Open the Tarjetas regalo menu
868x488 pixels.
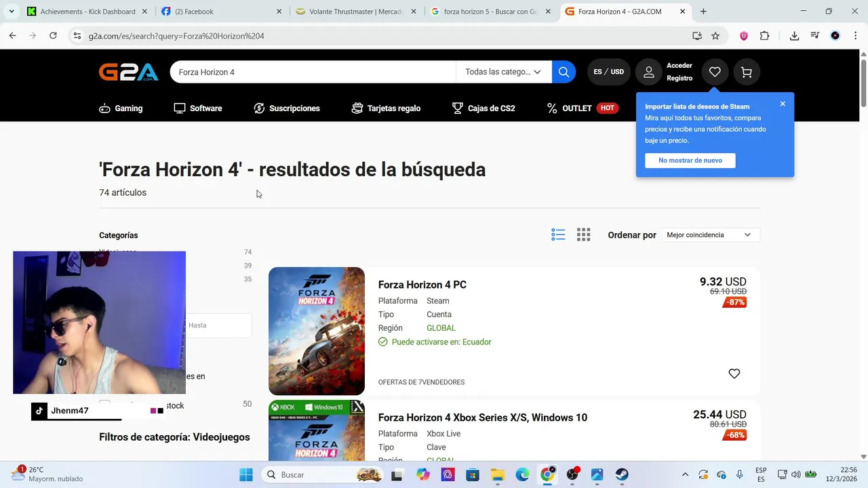(386, 108)
